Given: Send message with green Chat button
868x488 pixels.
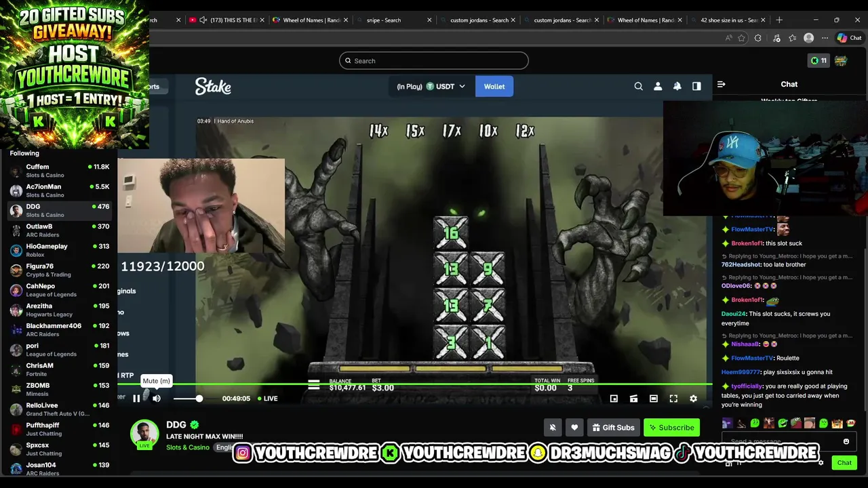Looking at the screenshot, I should 844,463.
